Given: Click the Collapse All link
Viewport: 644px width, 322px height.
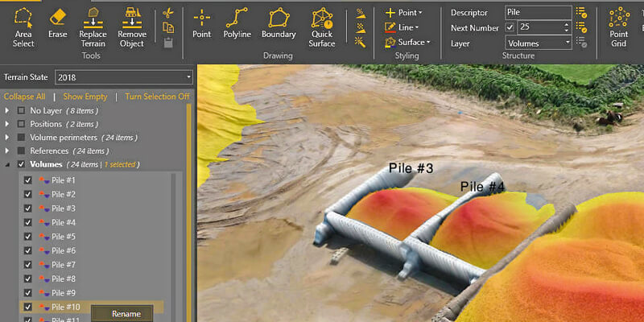Looking at the screenshot, I should tap(24, 97).
